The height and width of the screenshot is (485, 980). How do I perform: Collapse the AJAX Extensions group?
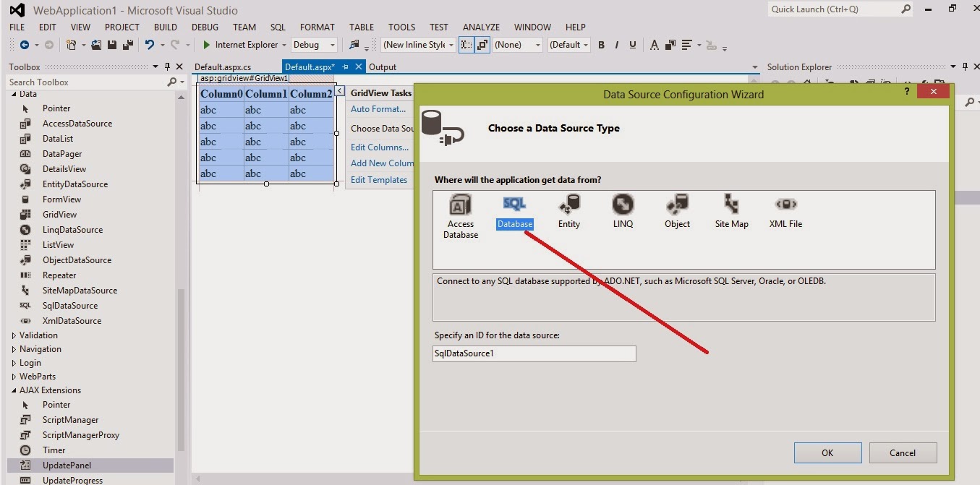click(x=14, y=390)
